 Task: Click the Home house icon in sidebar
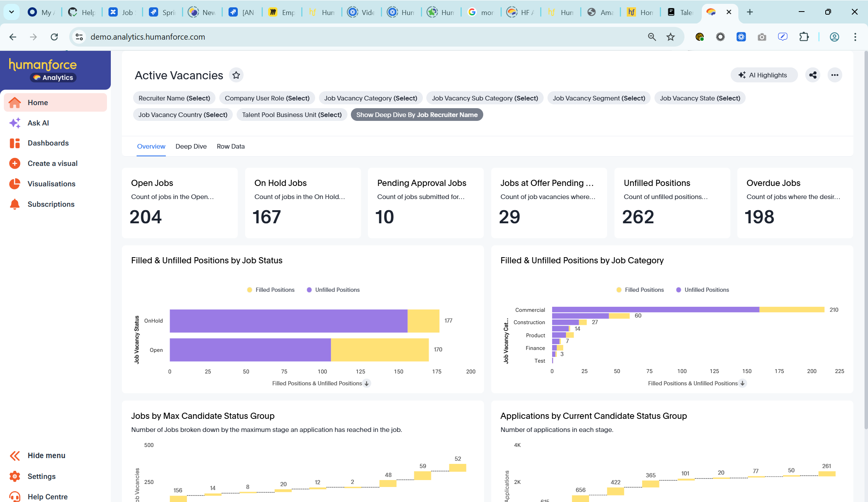pos(15,102)
